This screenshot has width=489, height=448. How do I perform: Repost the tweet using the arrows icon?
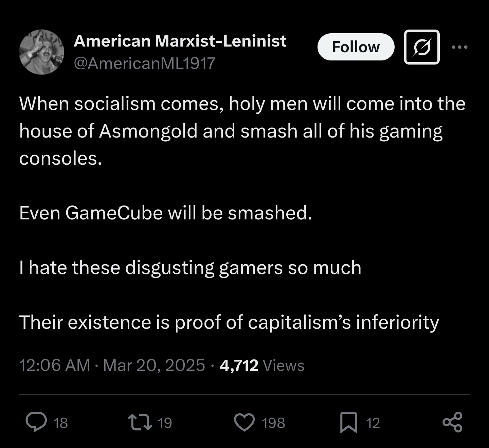point(140,422)
